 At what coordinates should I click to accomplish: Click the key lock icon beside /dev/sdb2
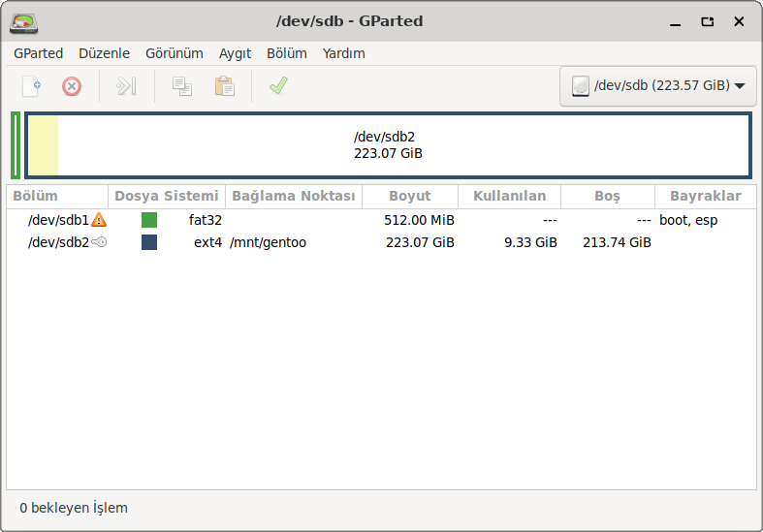pyautogui.click(x=99, y=241)
